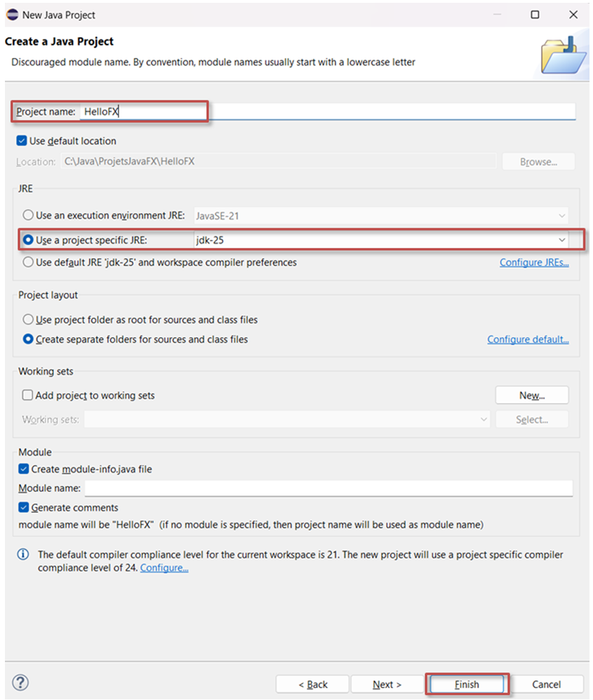Click New to create a working set

[531, 395]
